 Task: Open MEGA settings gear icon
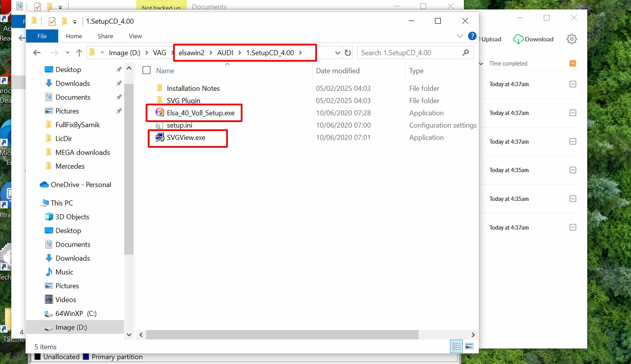(x=571, y=39)
